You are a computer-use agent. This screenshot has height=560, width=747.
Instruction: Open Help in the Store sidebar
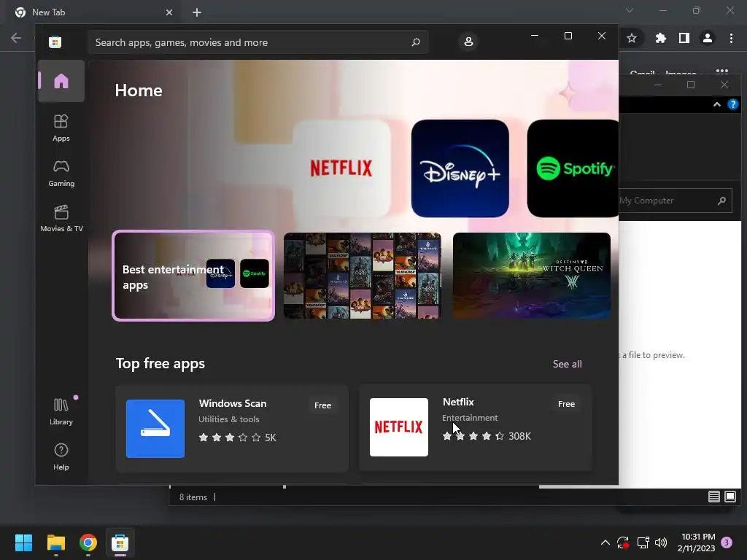click(61, 456)
